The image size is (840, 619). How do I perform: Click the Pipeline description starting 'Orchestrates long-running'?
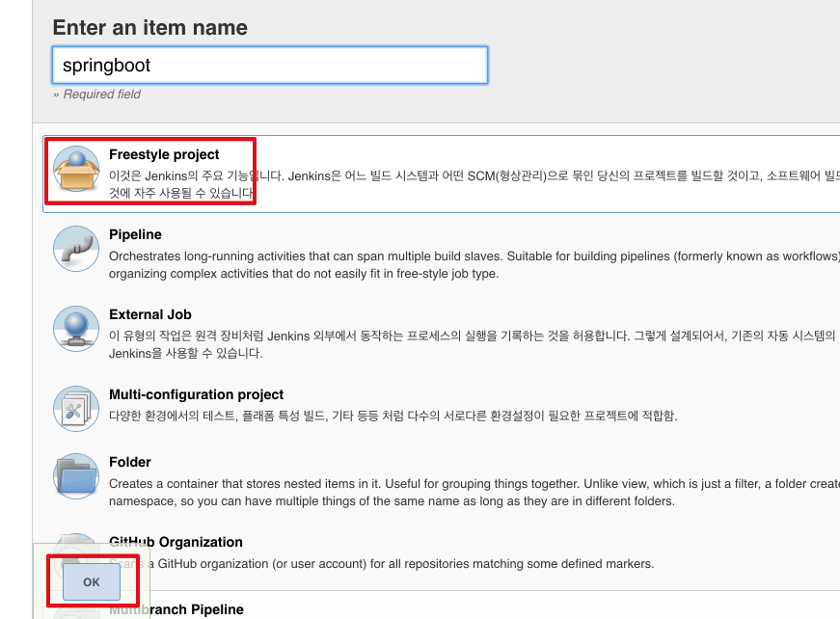[474, 265]
